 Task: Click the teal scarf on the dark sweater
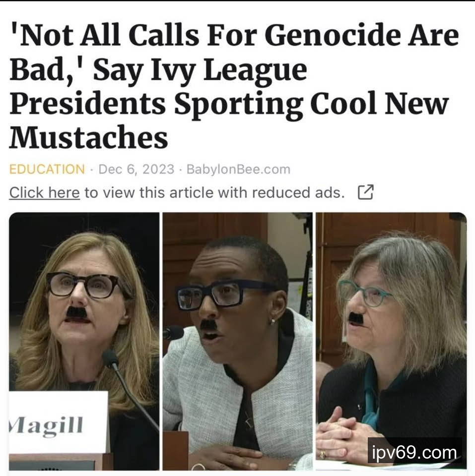click(372, 401)
